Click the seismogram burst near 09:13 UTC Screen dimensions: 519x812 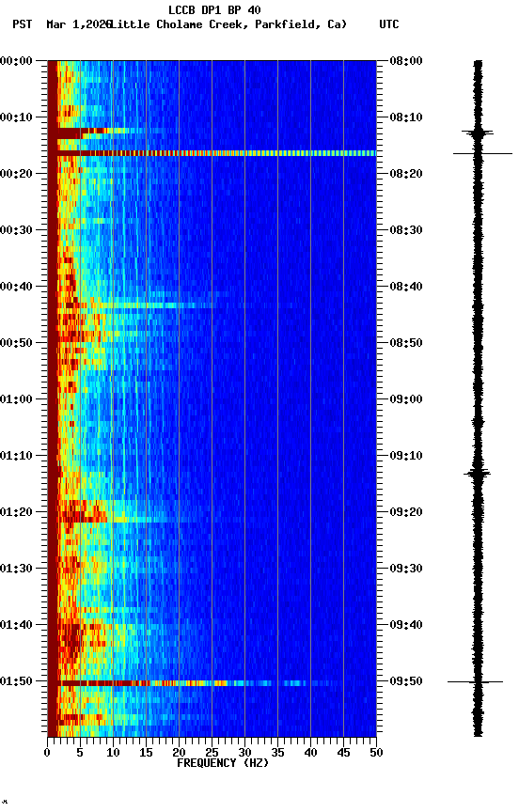tap(477, 473)
